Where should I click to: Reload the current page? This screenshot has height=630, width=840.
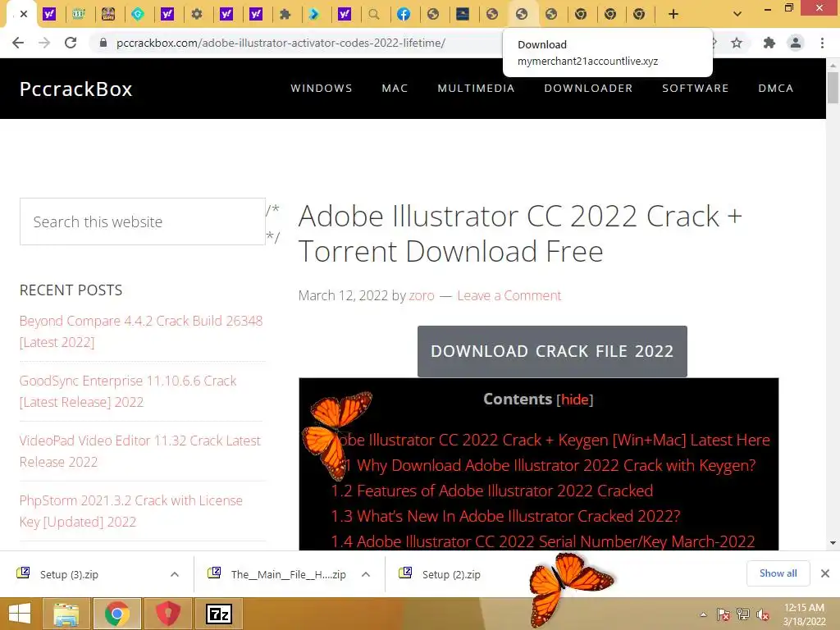coord(71,43)
